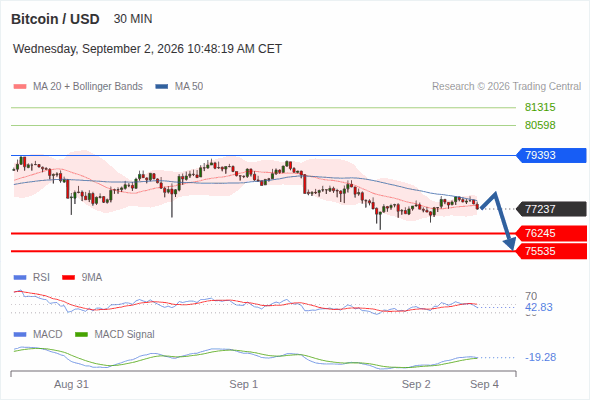Click the MACD value -19.28

click(x=540, y=357)
